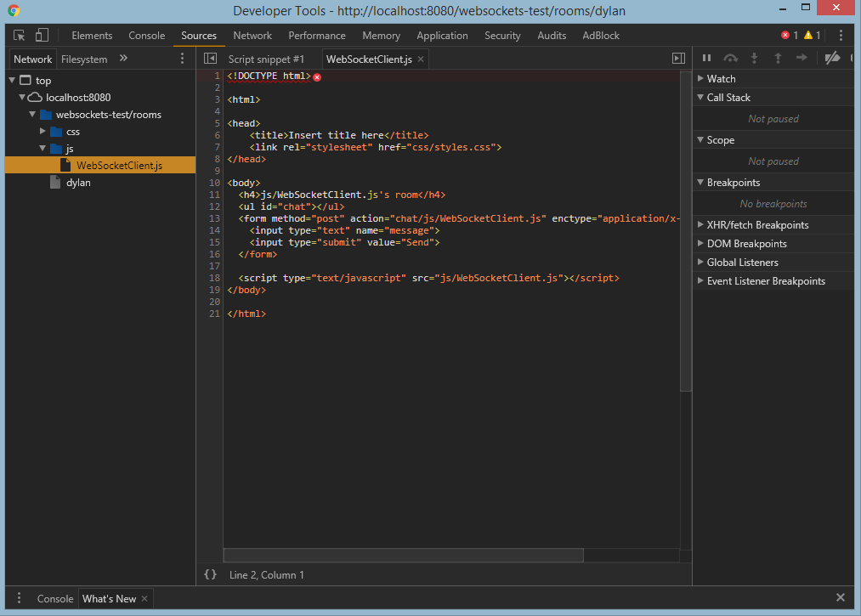Close the bottom drawer

(840, 598)
